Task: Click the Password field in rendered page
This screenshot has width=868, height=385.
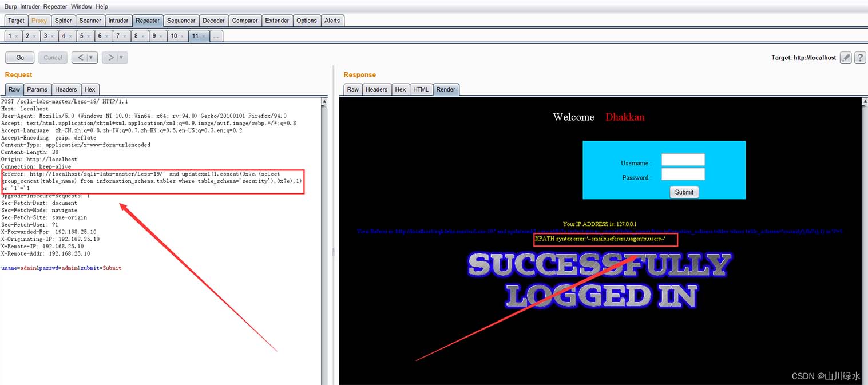Action: 683,174
